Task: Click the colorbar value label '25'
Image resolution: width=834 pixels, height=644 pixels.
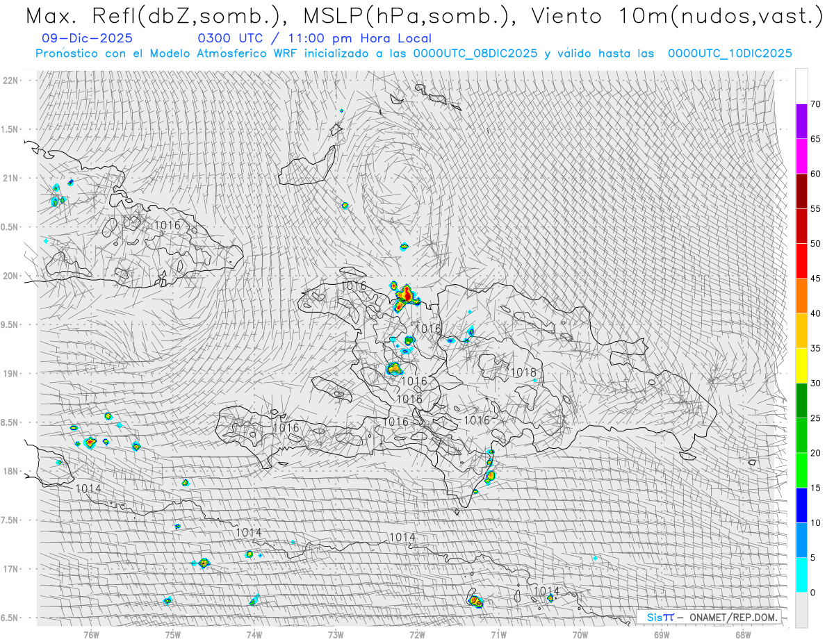Action: 815,418
